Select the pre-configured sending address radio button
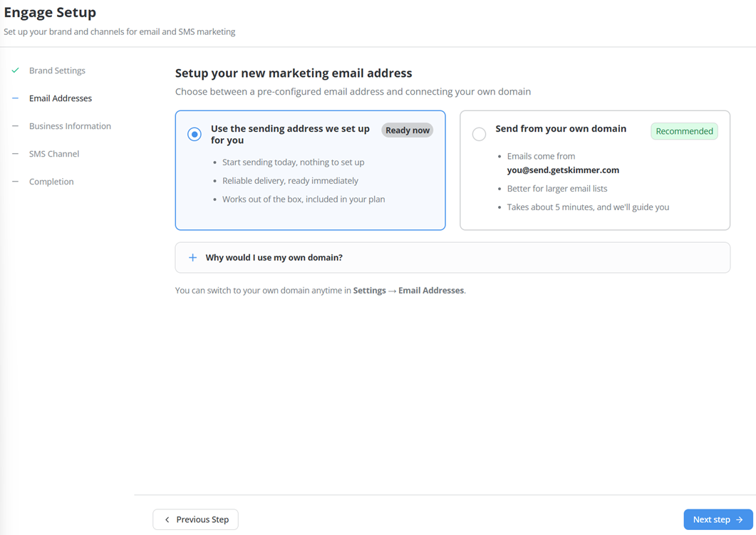Image resolution: width=756 pixels, height=535 pixels. [x=195, y=134]
